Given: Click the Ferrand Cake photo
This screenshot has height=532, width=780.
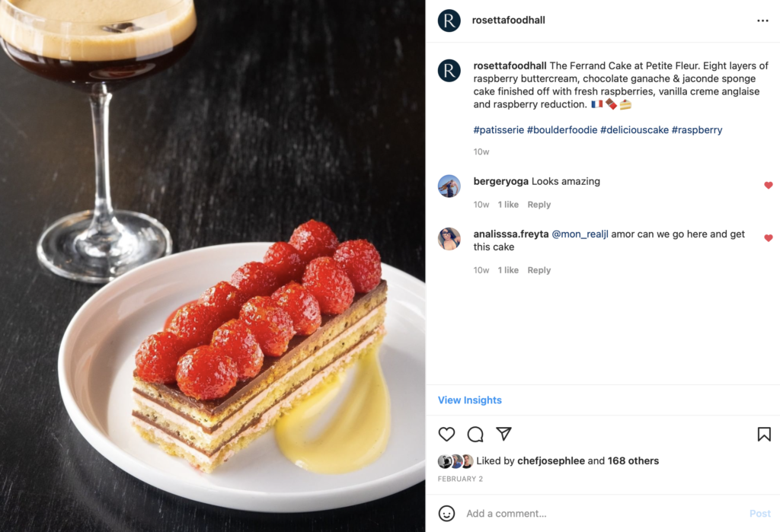Looking at the screenshot, I should [213, 266].
